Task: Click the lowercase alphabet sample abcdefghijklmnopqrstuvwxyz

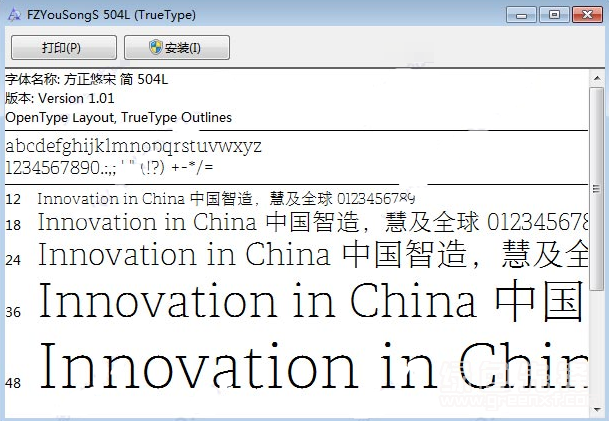Action: (x=133, y=146)
